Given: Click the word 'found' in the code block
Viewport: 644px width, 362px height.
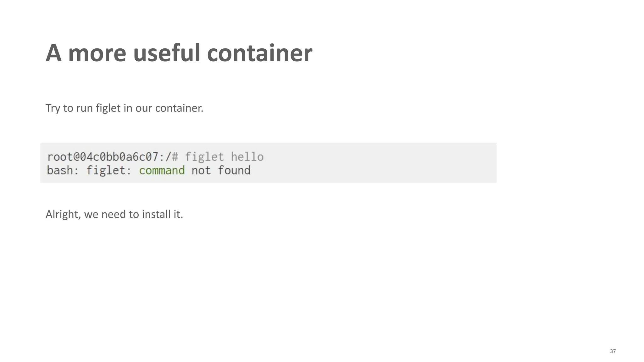Looking at the screenshot, I should click(x=234, y=171).
